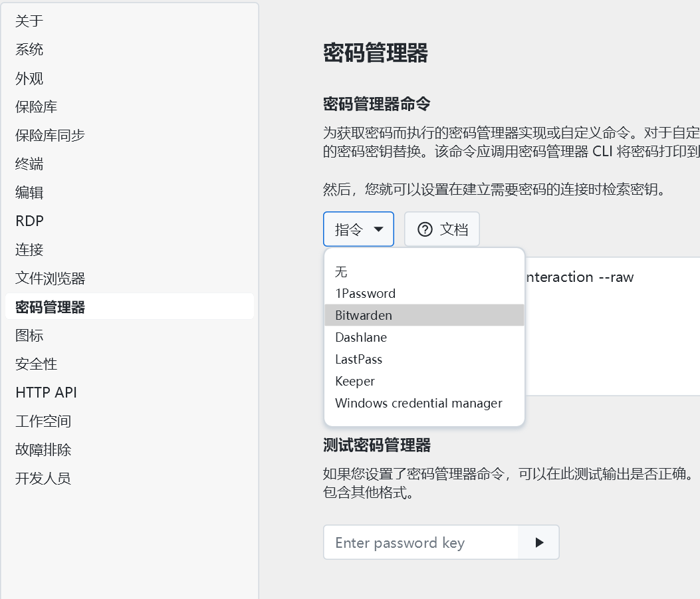Image resolution: width=700 pixels, height=599 pixels.
Task: Click the Enter password key field
Action: pos(421,542)
